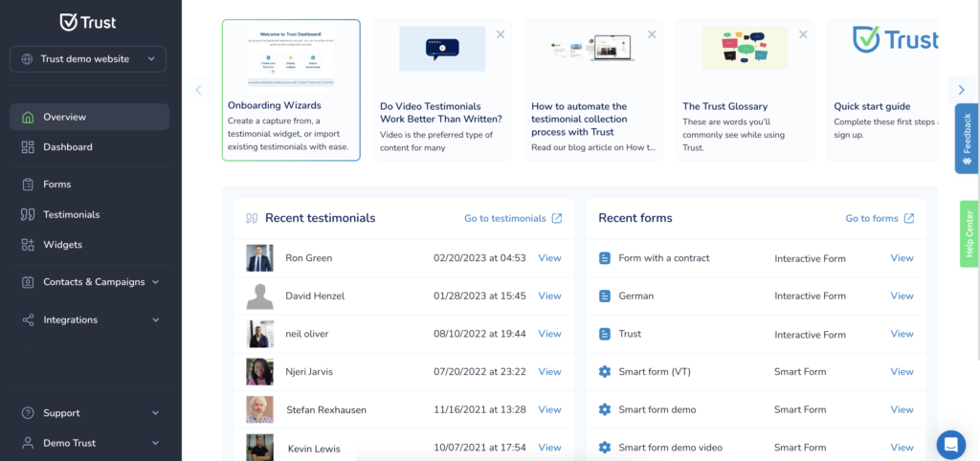Close the automate testimonial collection card

[652, 34]
